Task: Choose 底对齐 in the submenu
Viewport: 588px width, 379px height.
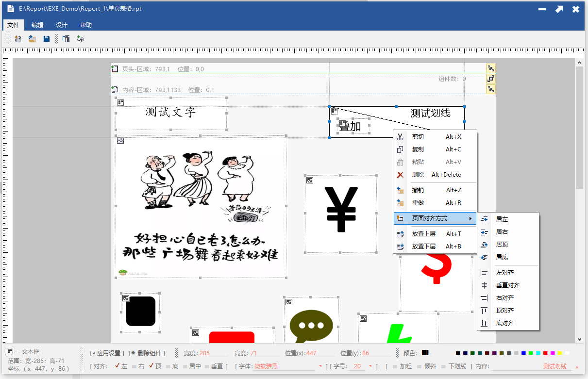Action: coord(508,323)
